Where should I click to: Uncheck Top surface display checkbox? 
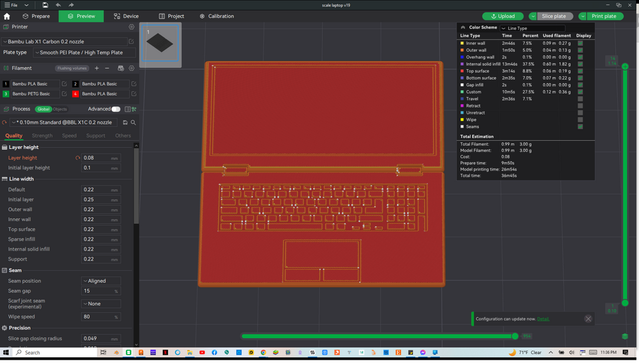(580, 71)
